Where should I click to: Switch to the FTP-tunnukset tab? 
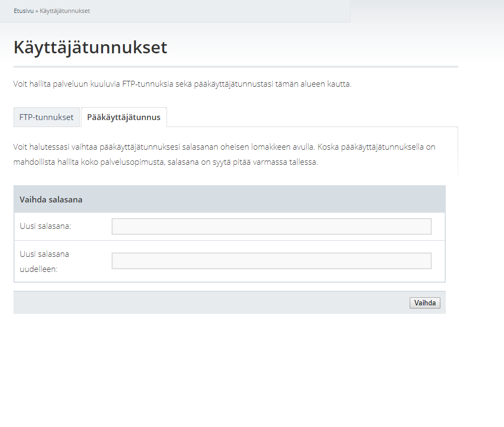46,117
